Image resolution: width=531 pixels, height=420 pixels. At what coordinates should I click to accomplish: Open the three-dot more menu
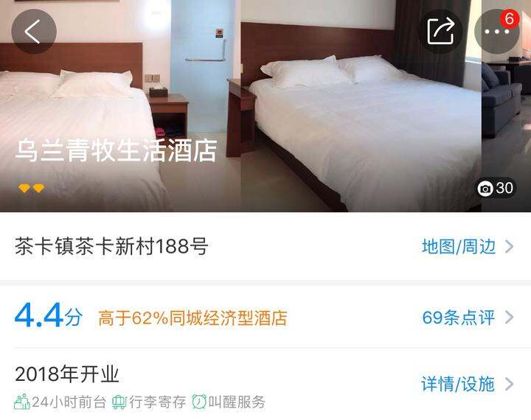click(497, 32)
